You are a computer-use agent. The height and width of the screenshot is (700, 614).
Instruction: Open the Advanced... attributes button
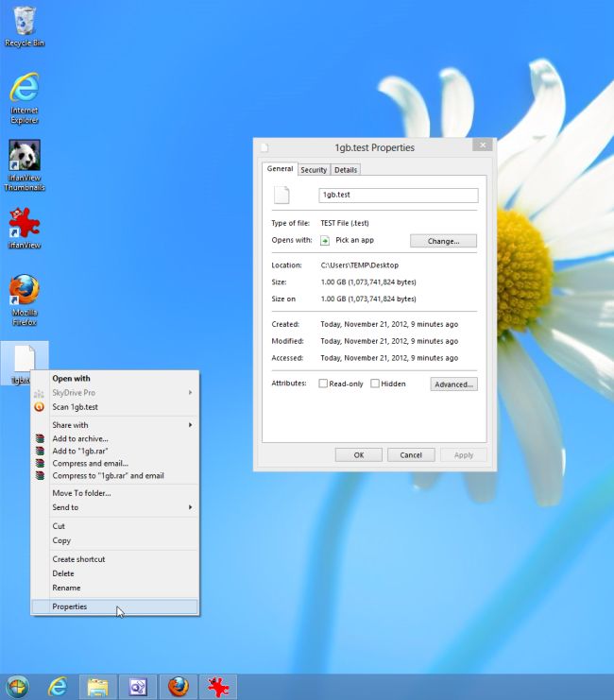coord(453,384)
